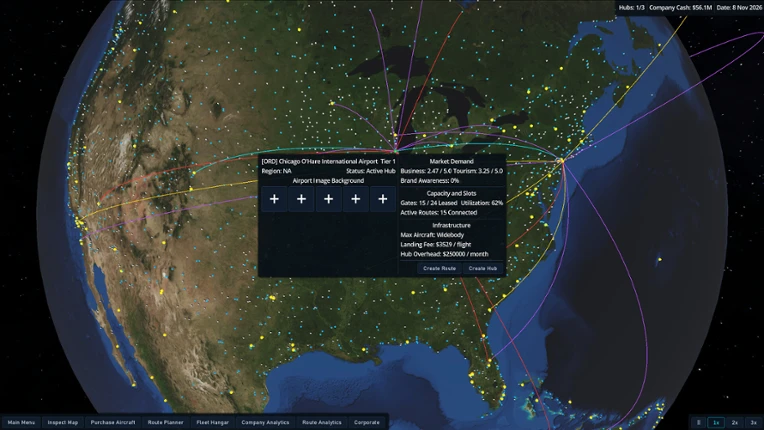
Task: Add image in the fourth plus slot
Action: (x=356, y=199)
